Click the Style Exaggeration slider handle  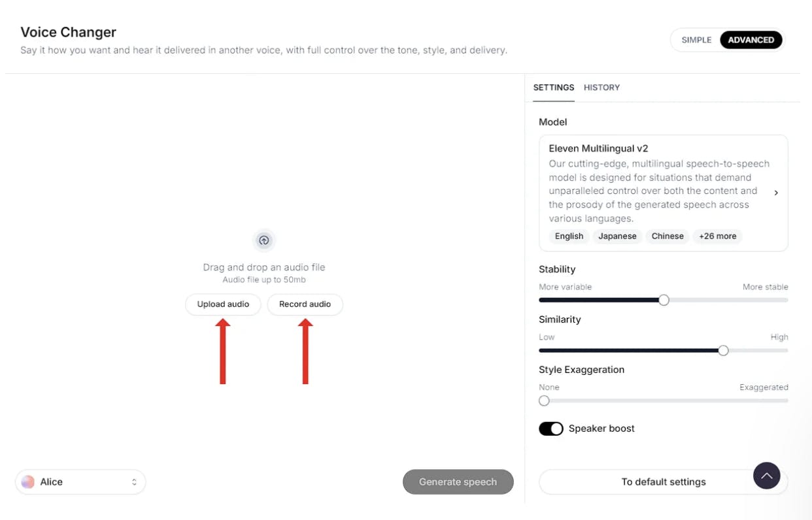(x=544, y=400)
